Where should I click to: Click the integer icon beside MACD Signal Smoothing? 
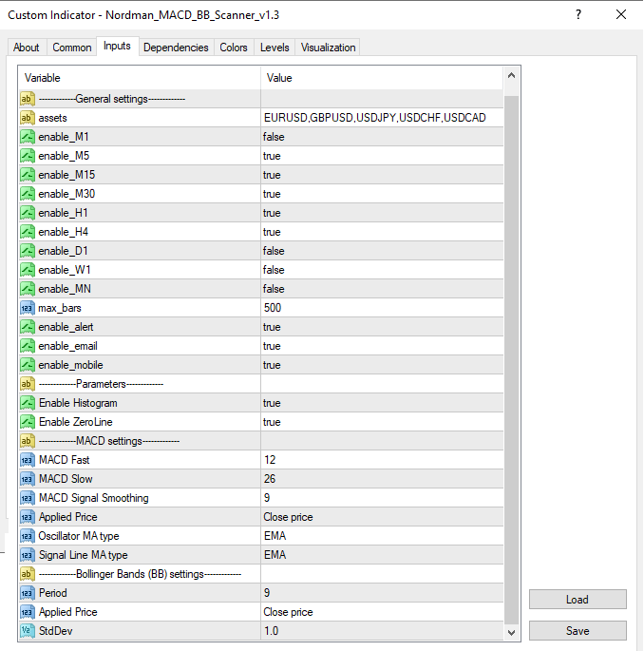click(27, 498)
